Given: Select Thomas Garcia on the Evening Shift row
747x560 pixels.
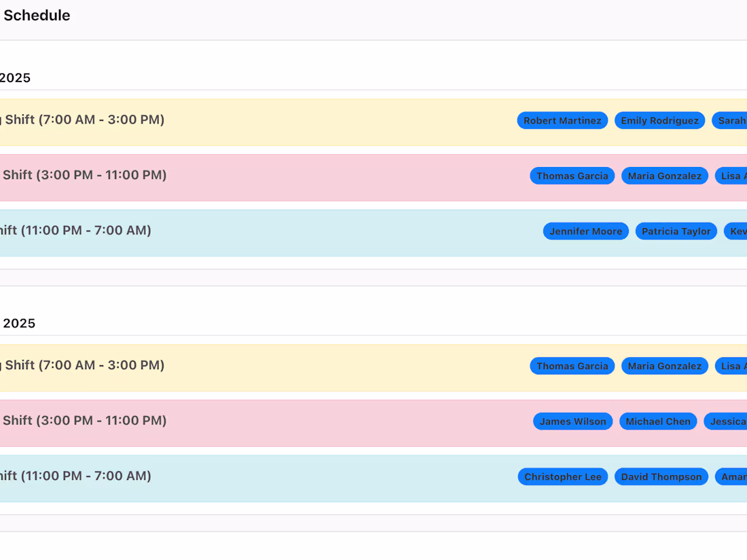Looking at the screenshot, I should (572, 175).
